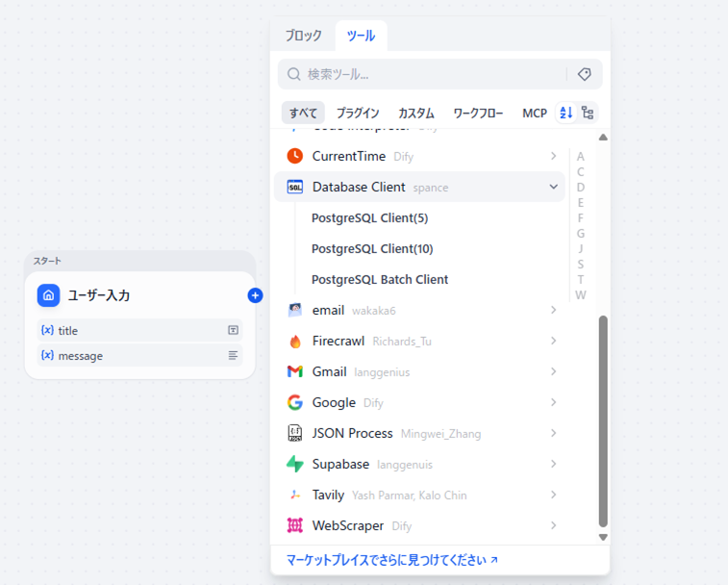
Task: Toggle alphabetical sort view
Action: pos(566,113)
